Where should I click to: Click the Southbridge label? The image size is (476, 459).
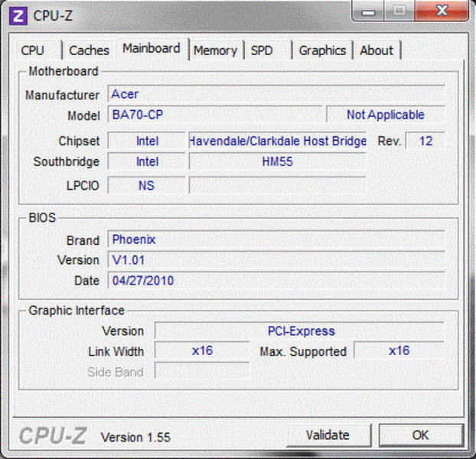coord(66,161)
